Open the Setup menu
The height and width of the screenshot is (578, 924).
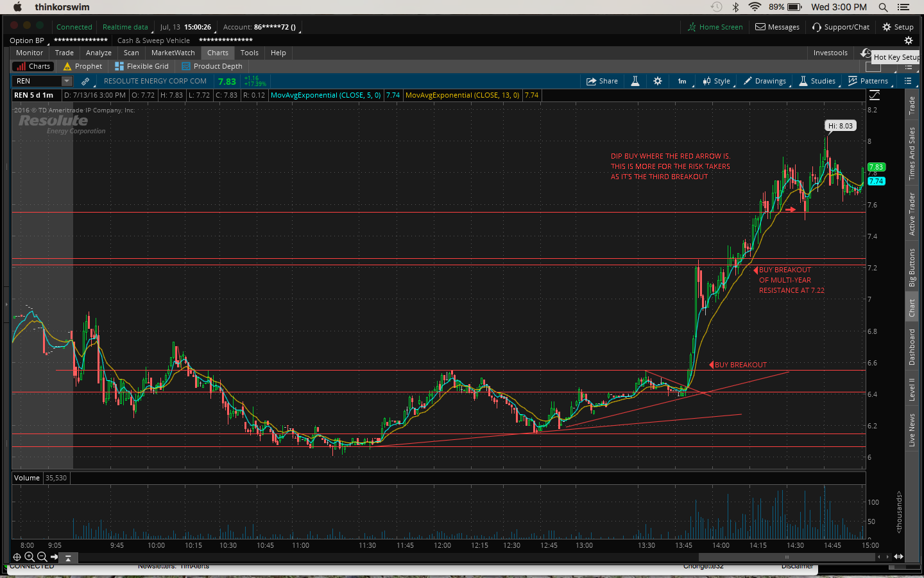click(x=898, y=27)
